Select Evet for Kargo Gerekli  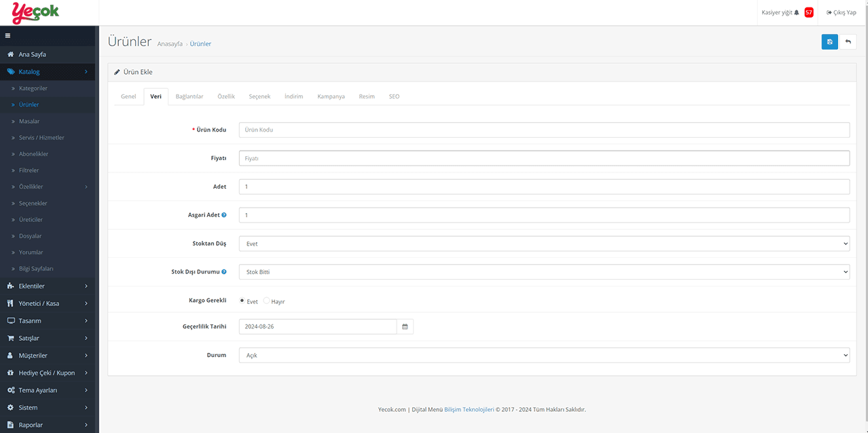(242, 301)
